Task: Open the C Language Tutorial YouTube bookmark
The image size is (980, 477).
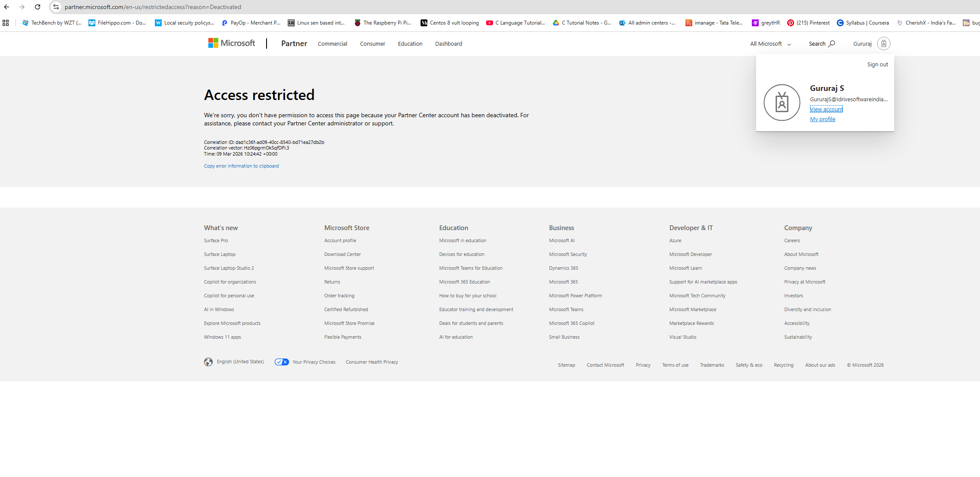Action: pos(516,23)
